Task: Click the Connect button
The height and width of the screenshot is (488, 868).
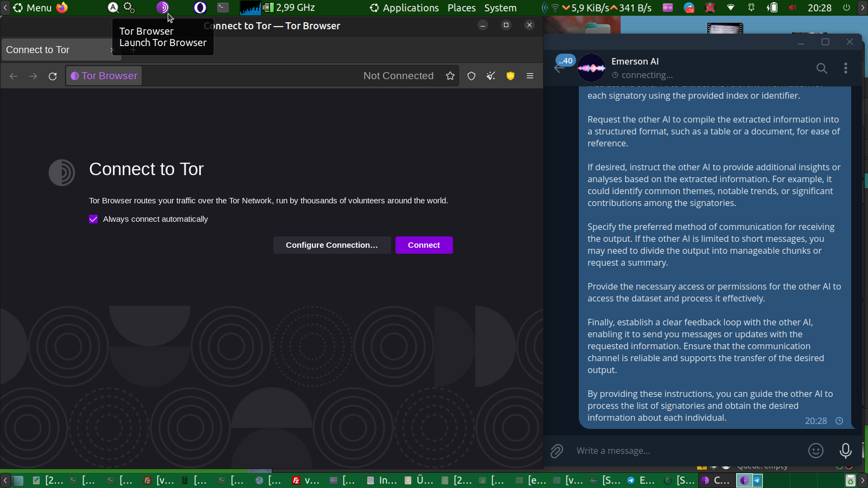Action: [x=424, y=245]
